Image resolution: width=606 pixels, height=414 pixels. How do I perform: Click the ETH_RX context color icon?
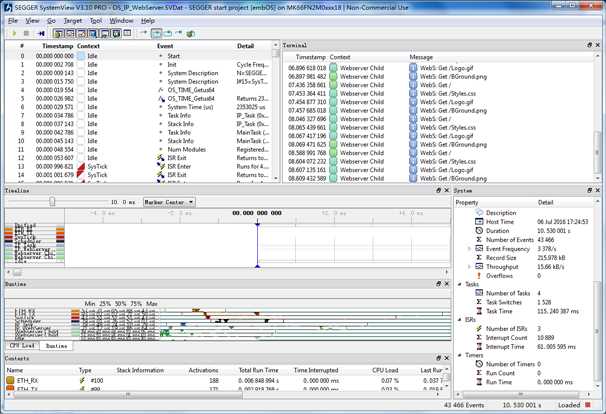[x=10, y=380]
